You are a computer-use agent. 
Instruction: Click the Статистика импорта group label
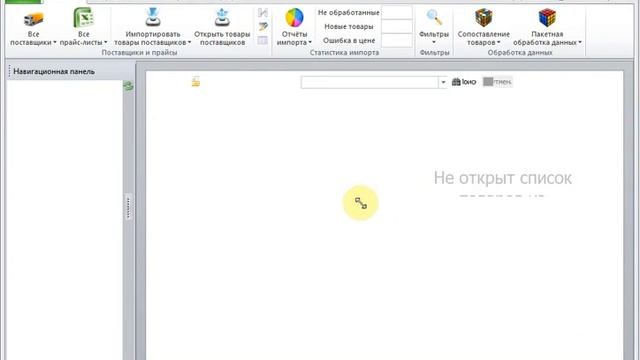click(344, 53)
